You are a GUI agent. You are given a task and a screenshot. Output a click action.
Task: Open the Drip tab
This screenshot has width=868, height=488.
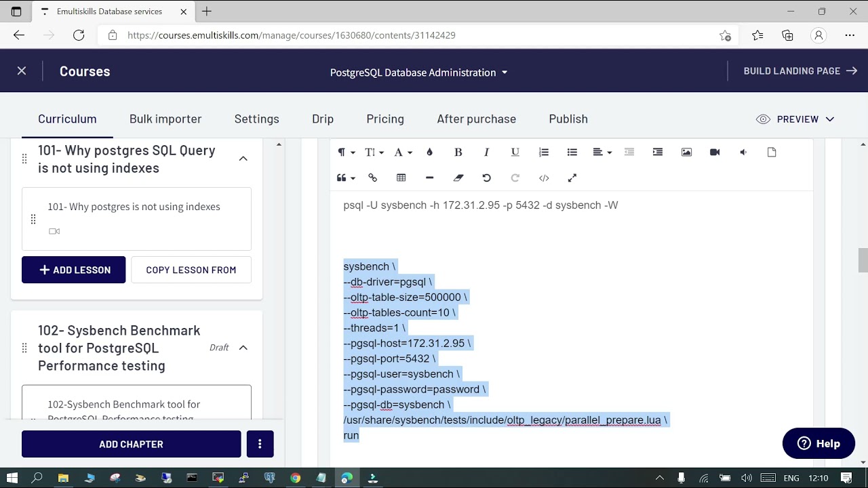(x=323, y=119)
